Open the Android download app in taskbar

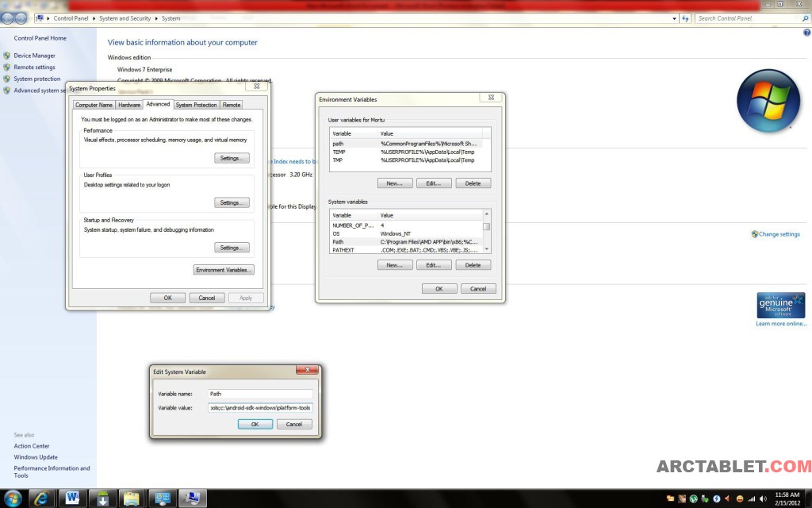pos(102,498)
